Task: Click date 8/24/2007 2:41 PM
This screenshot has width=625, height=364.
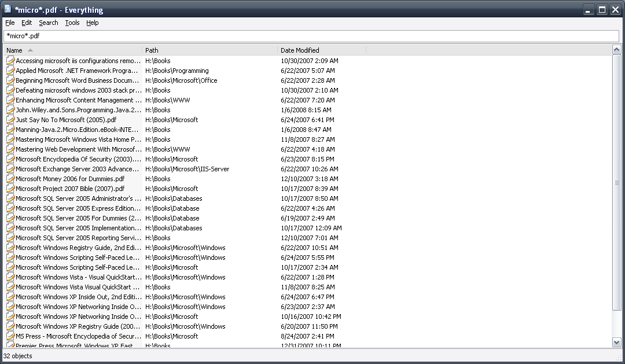Action: [307, 336]
